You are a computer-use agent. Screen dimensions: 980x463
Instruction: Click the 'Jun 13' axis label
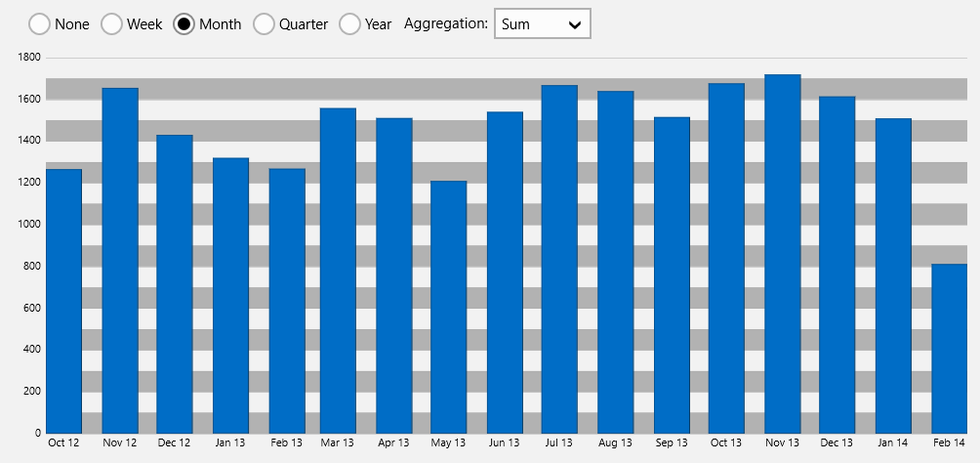click(x=505, y=443)
